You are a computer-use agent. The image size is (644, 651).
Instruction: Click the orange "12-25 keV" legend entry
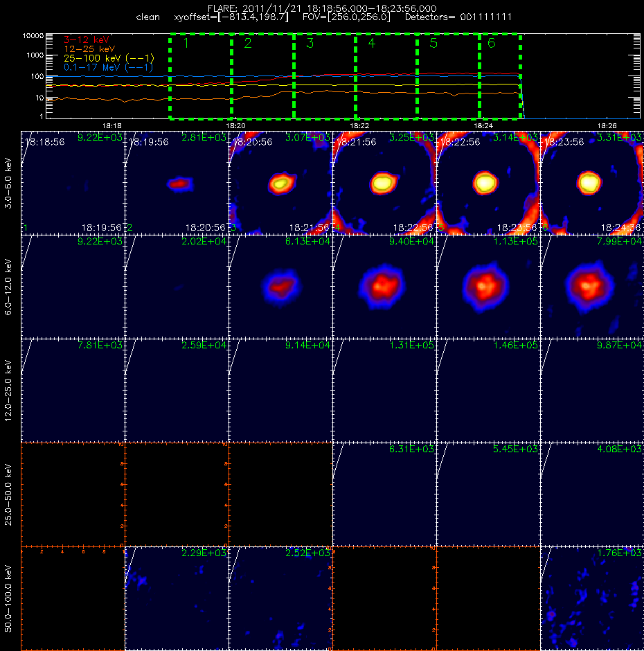coord(89,49)
